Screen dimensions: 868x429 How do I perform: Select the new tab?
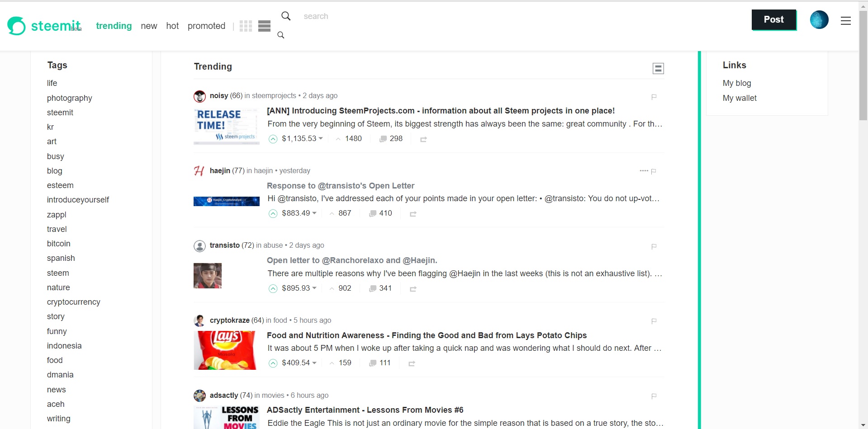click(149, 26)
